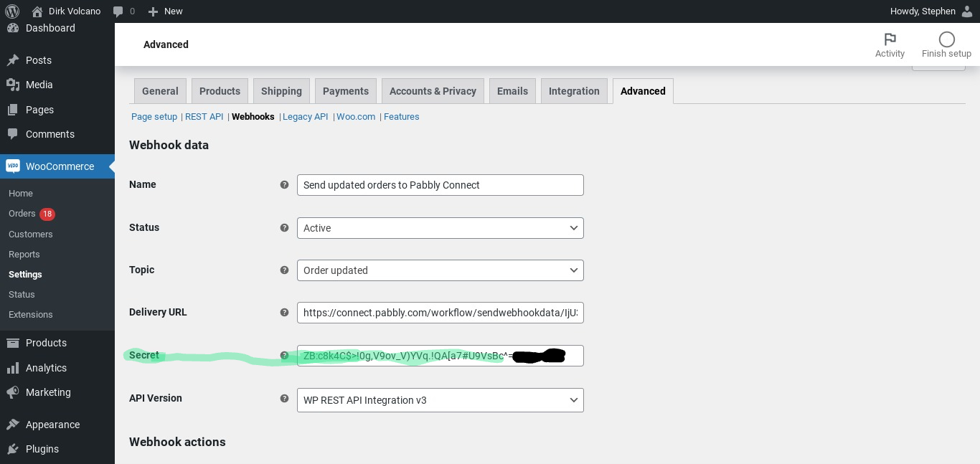Show help tip for Secret field
The width and height of the screenshot is (980, 464).
(284, 356)
